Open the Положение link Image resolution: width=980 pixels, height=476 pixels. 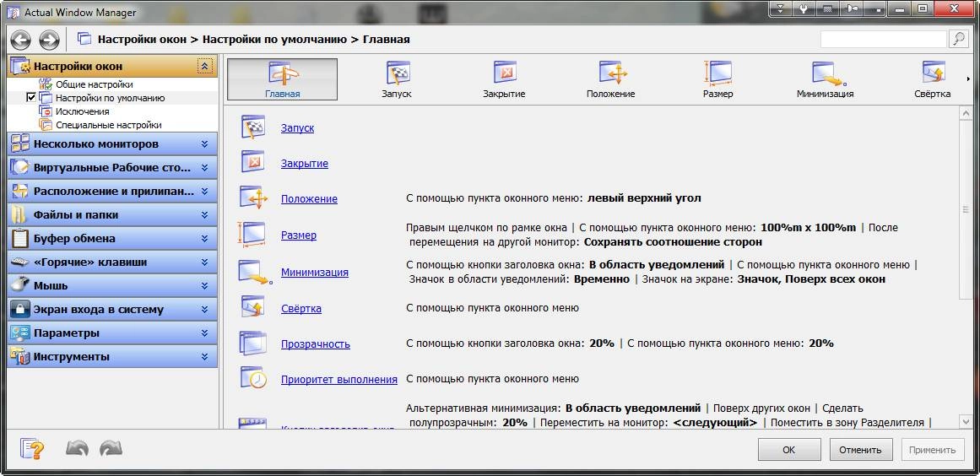coord(309,198)
